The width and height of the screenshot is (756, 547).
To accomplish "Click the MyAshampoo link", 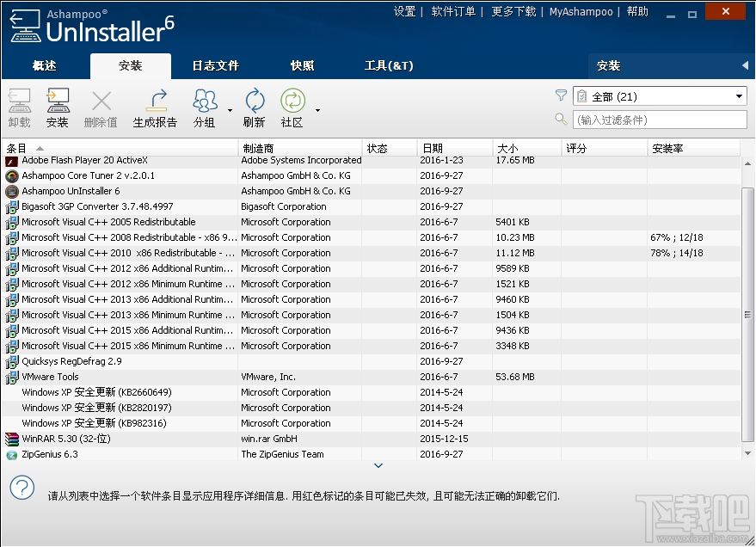I will coord(581,11).
